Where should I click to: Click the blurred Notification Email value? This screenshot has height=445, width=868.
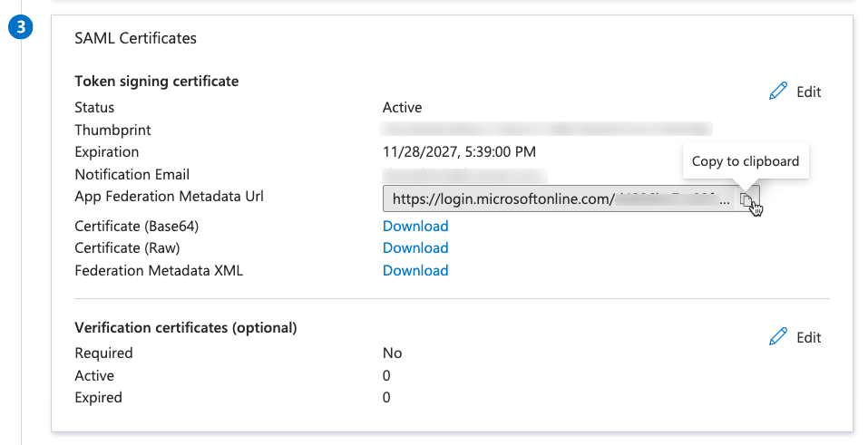464,174
